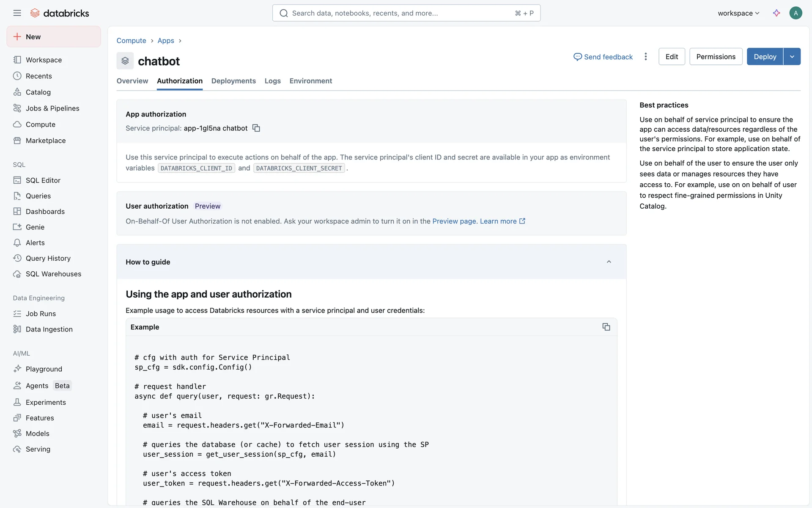The width and height of the screenshot is (812, 508).
Task: Click the Permissions button
Action: (716, 57)
